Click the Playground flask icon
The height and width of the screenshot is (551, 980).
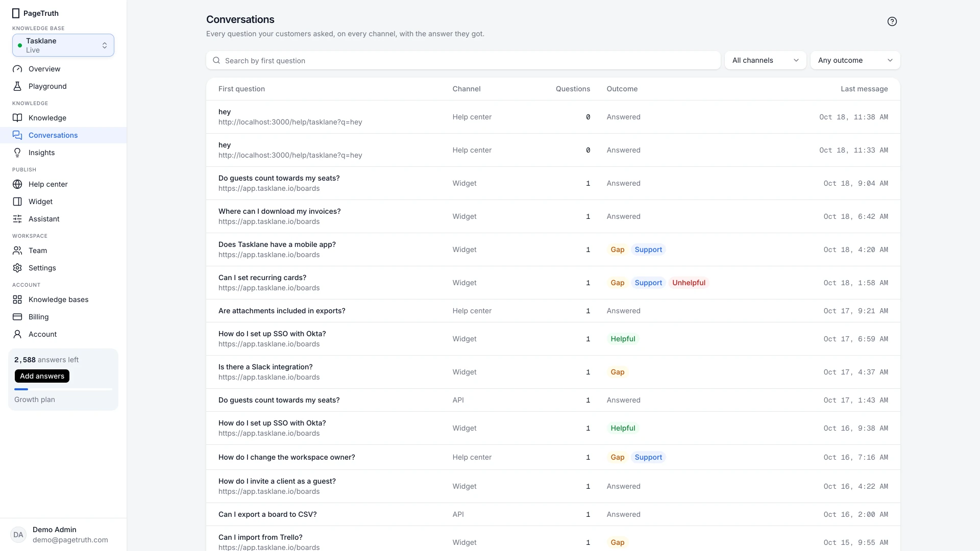pos(17,86)
